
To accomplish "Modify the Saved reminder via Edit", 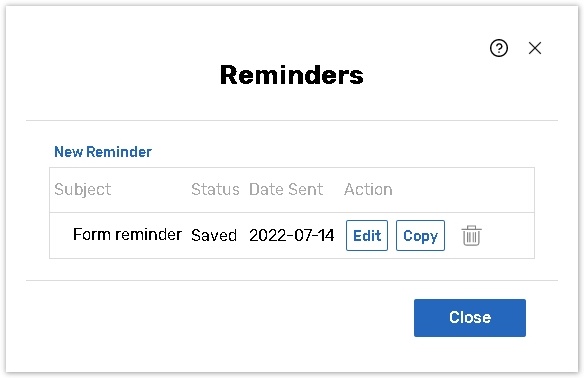I will coord(367,235).
